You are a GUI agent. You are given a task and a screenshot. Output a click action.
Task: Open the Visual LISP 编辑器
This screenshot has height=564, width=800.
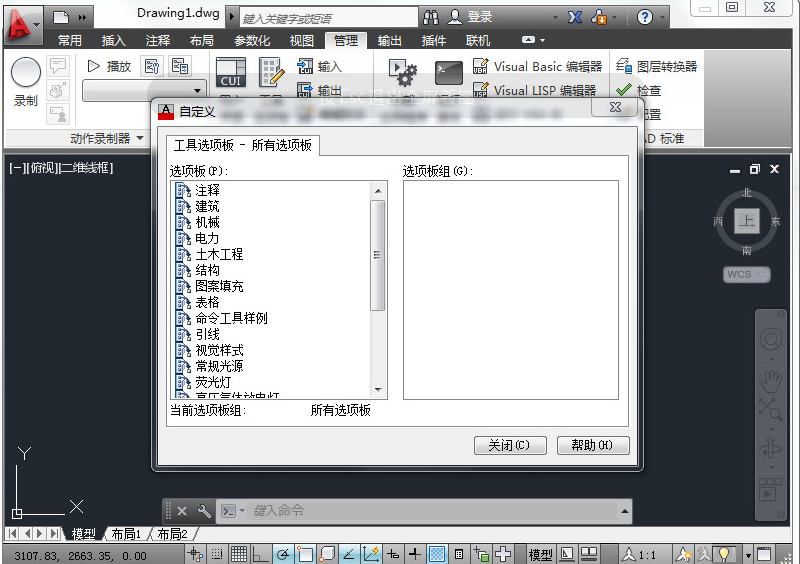535,90
